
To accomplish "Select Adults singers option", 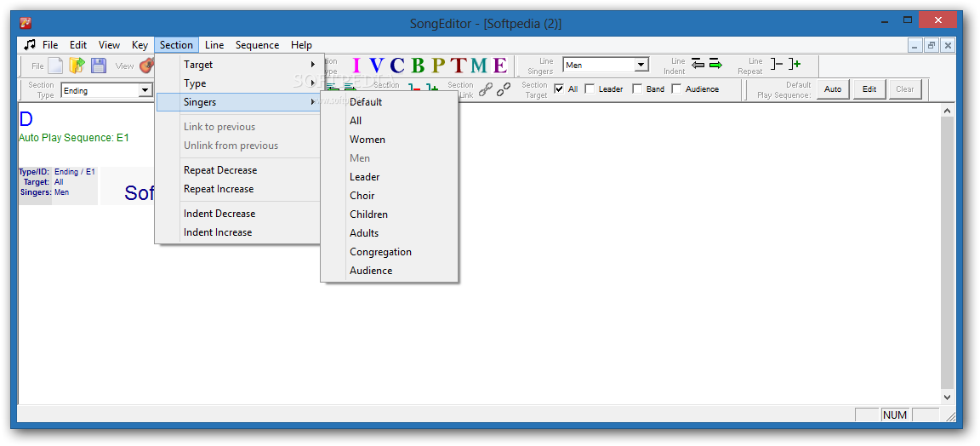I will click(x=390, y=233).
